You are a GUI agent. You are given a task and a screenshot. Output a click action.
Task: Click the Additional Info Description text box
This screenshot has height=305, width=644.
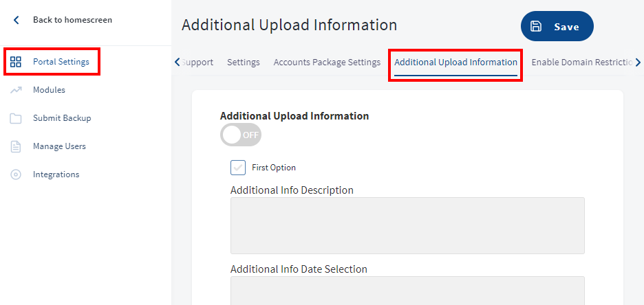[x=407, y=225]
